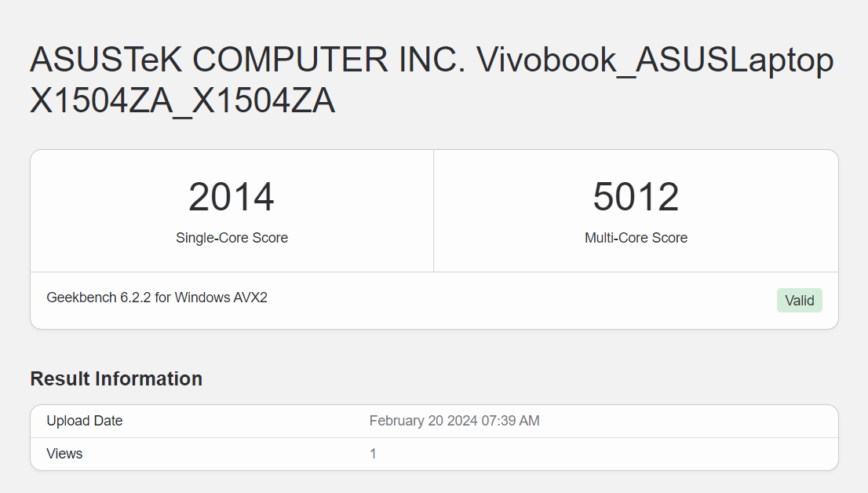Select the Views label
This screenshot has height=493, width=868.
(x=64, y=454)
